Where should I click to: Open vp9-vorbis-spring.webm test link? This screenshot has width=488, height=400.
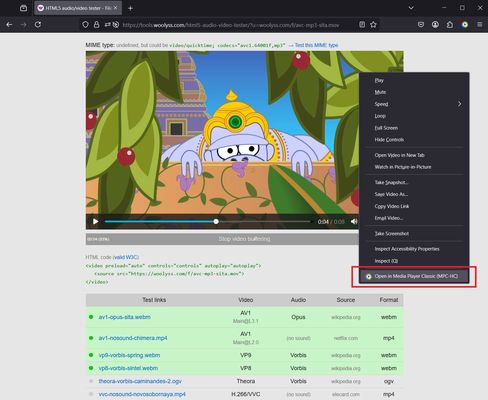(x=129, y=355)
